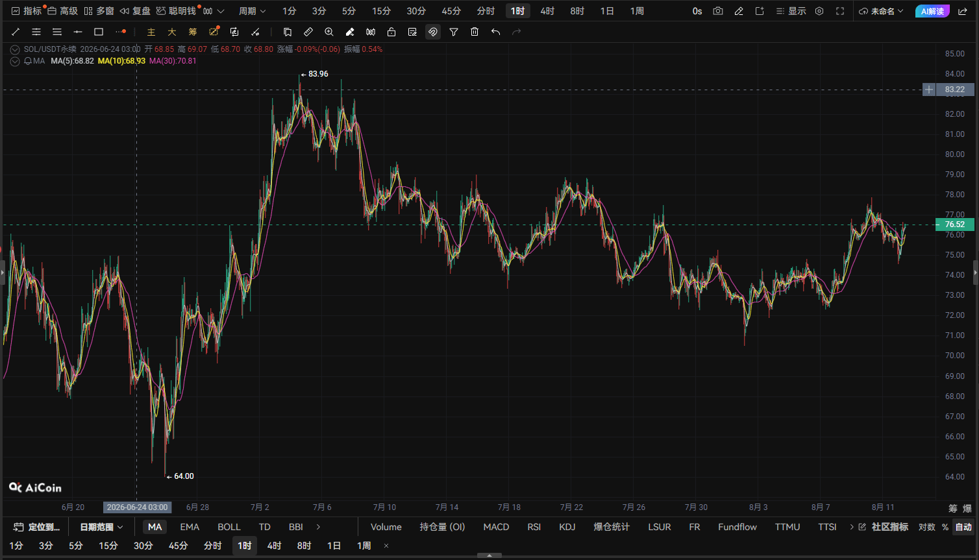Screen dimensions: 979x560
Task: Toggle the MA main indicator
Action: pyautogui.click(x=155, y=527)
